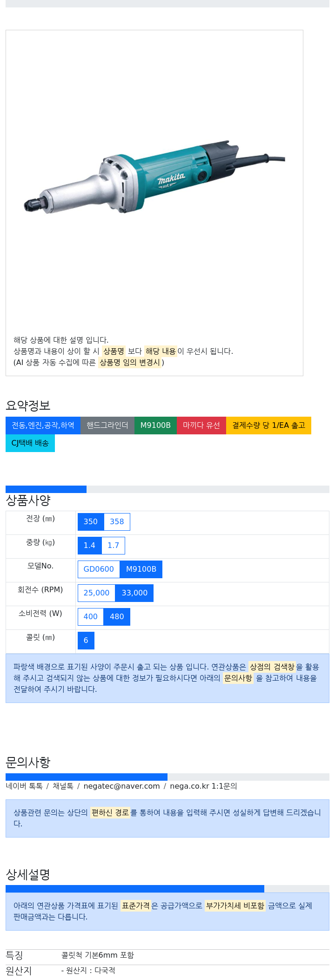This screenshot has height=980, width=335.
Task: Click the yellow 결제수량 당 1/EA 출고 tag
Action: (268, 426)
